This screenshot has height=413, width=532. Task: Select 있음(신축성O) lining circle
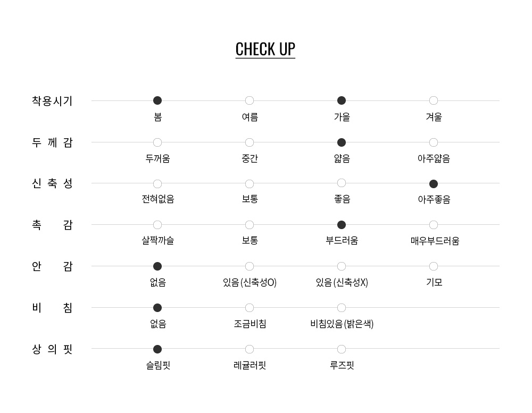coord(250,266)
